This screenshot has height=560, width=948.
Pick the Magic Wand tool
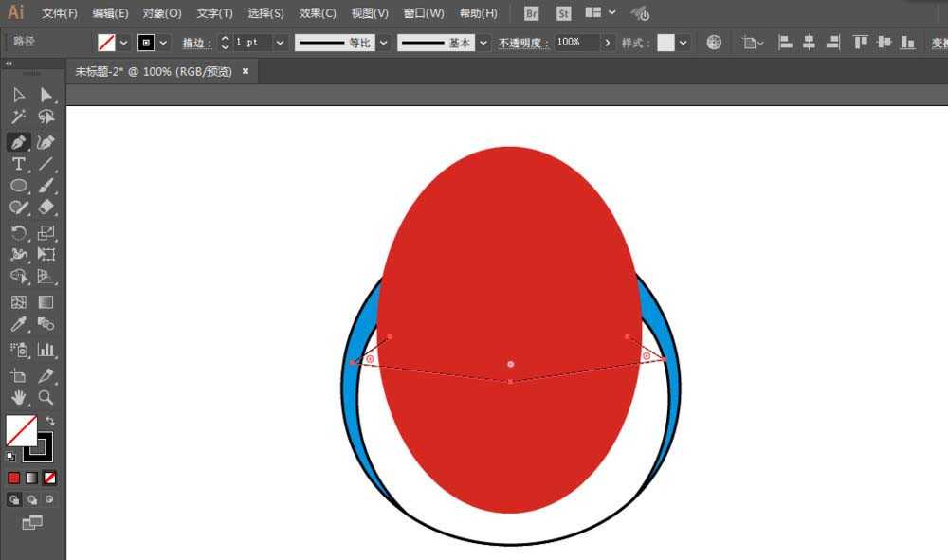(x=18, y=117)
